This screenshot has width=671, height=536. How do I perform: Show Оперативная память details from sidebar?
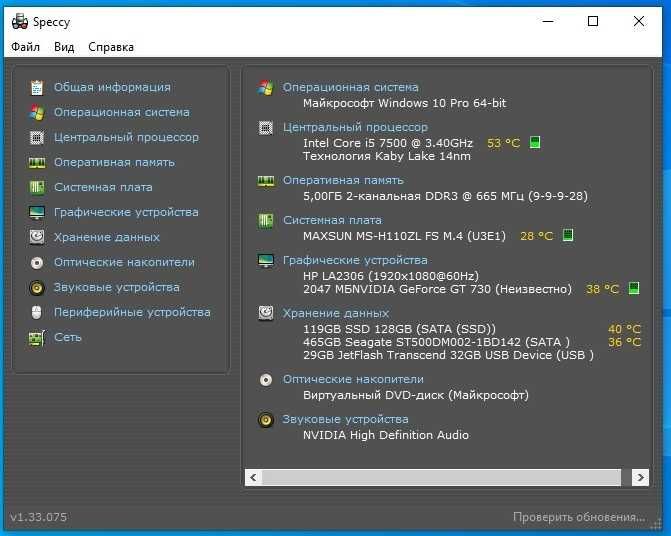[x=114, y=163]
